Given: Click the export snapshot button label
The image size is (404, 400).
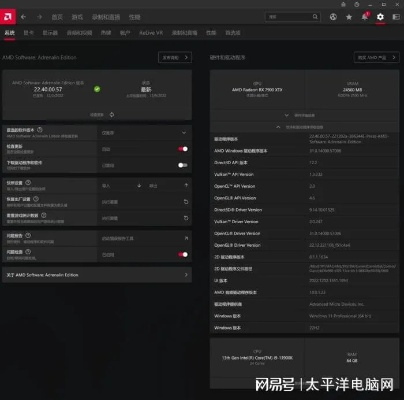Looking at the screenshot, I should tap(153, 186).
